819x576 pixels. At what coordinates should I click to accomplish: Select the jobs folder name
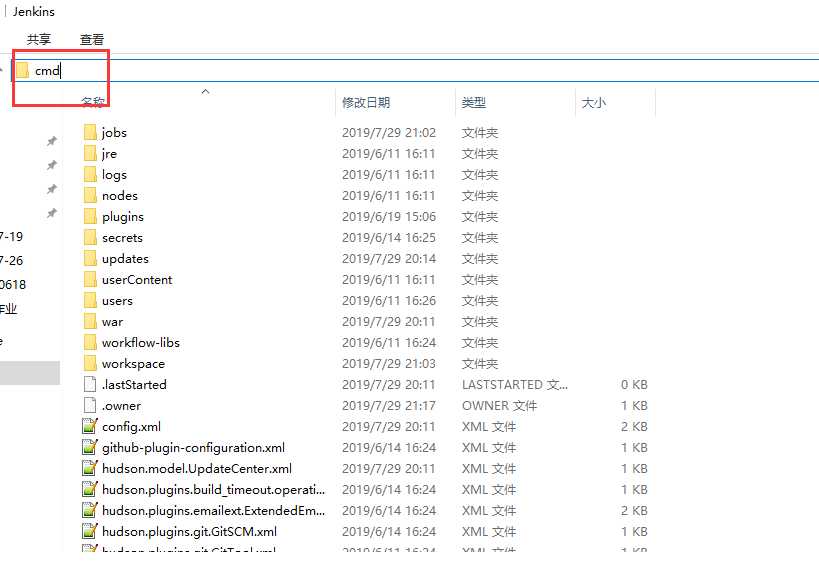[x=114, y=133]
